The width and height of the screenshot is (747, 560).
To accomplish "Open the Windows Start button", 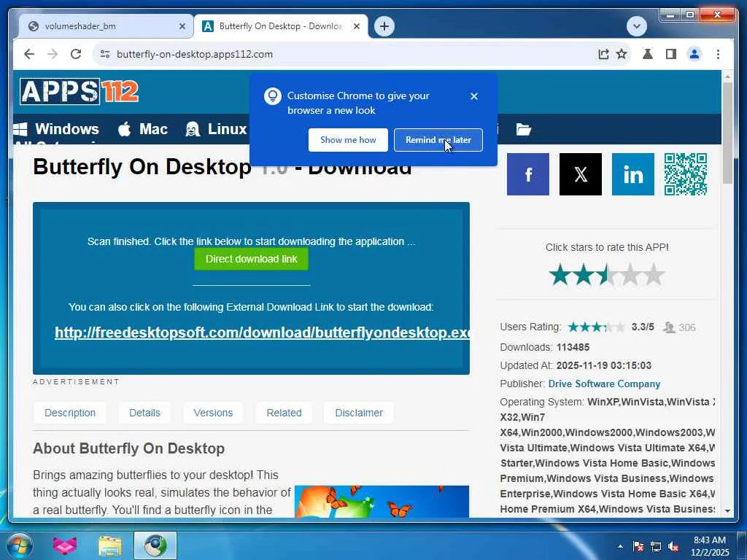I will (18, 545).
